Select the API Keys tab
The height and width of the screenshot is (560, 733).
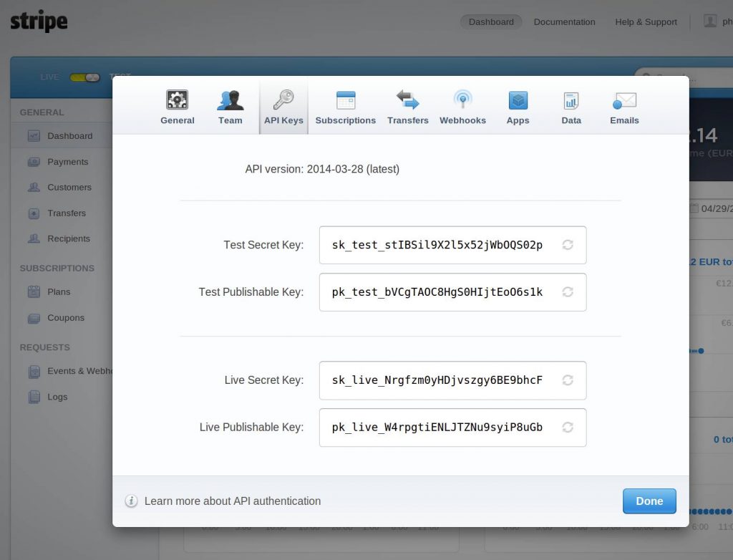click(x=283, y=107)
